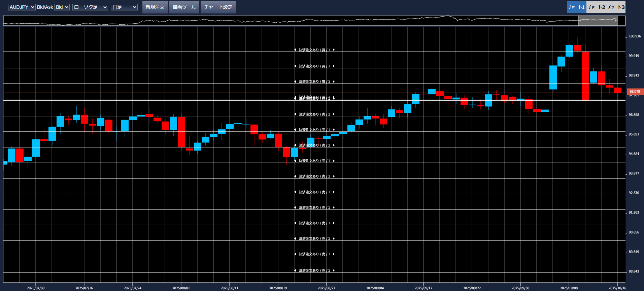Open the AUDJPY currency pair dropdown
The width and height of the screenshot is (644, 291).
click(22, 7)
